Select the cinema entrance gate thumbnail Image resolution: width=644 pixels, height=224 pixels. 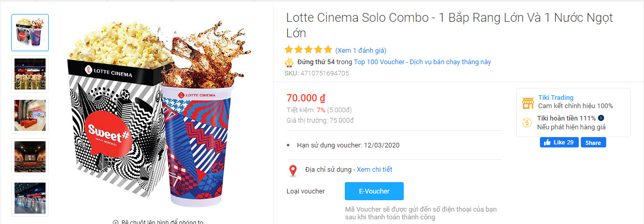click(x=30, y=74)
